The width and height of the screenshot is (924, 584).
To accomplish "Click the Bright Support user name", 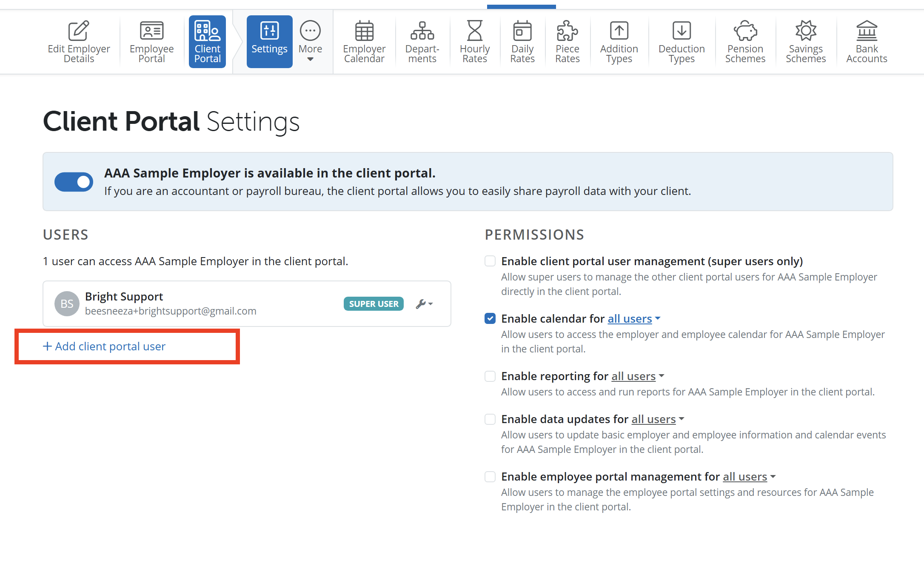I will (x=124, y=296).
